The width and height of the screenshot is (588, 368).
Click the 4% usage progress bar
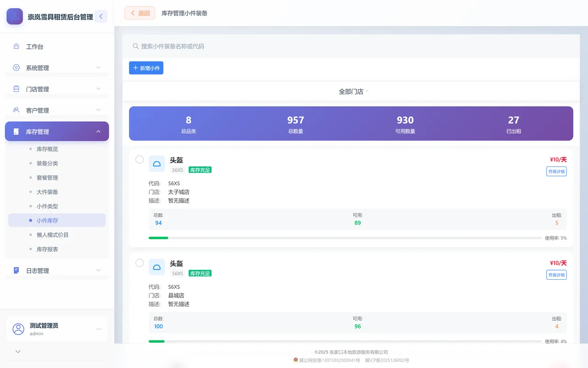(345, 341)
